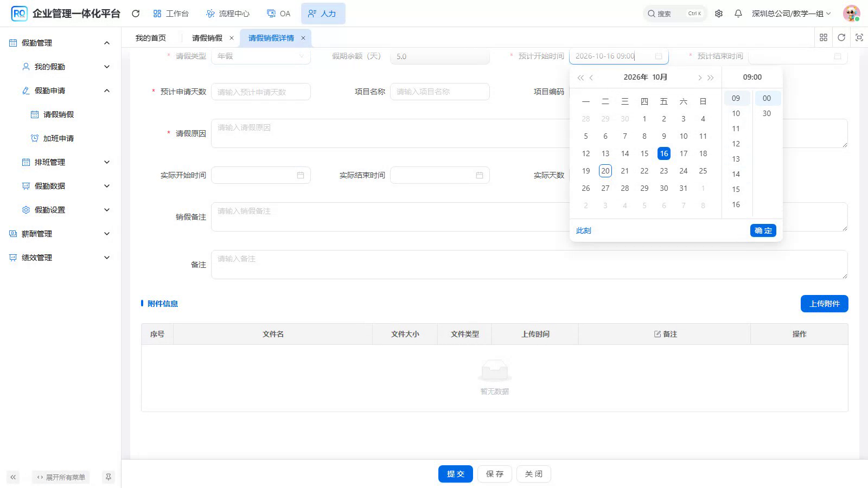Open the tab grid layout icon
Screen dimensions: 868x488
click(x=824, y=37)
